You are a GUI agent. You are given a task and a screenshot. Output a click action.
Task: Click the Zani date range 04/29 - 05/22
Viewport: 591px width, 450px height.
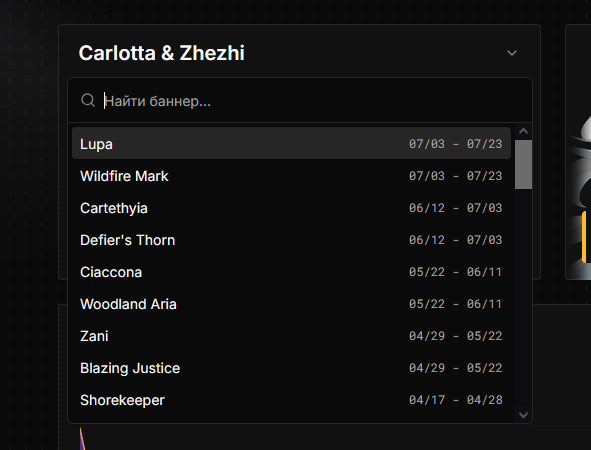click(x=456, y=336)
